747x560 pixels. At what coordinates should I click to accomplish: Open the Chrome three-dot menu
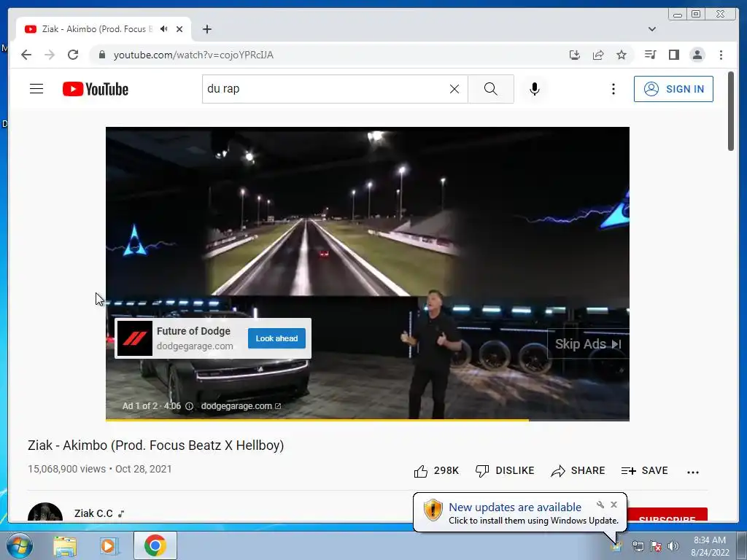[x=721, y=55]
